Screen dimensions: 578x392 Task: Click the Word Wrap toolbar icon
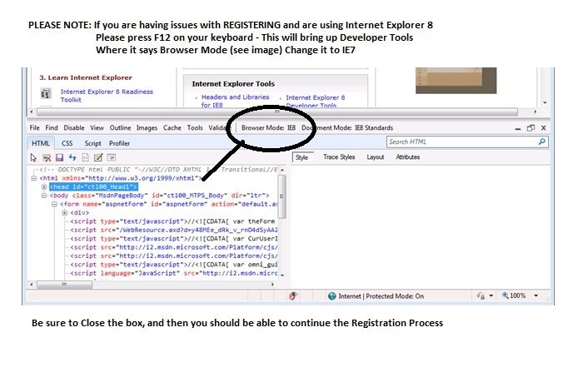coord(111,157)
